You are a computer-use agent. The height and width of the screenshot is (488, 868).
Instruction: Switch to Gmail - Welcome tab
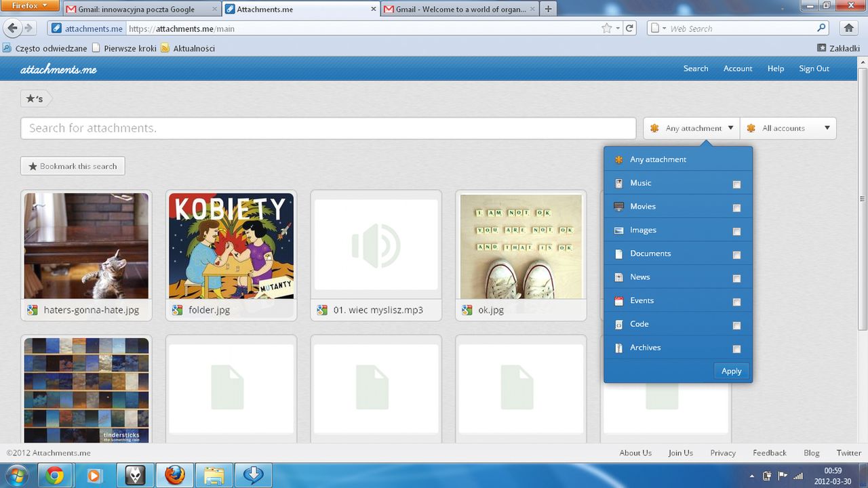459,9
